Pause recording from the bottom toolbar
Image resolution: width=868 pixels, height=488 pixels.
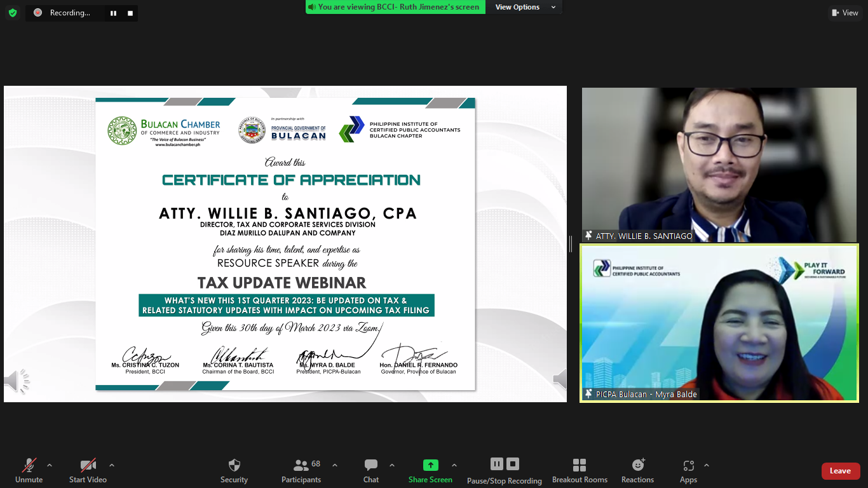pos(497,464)
